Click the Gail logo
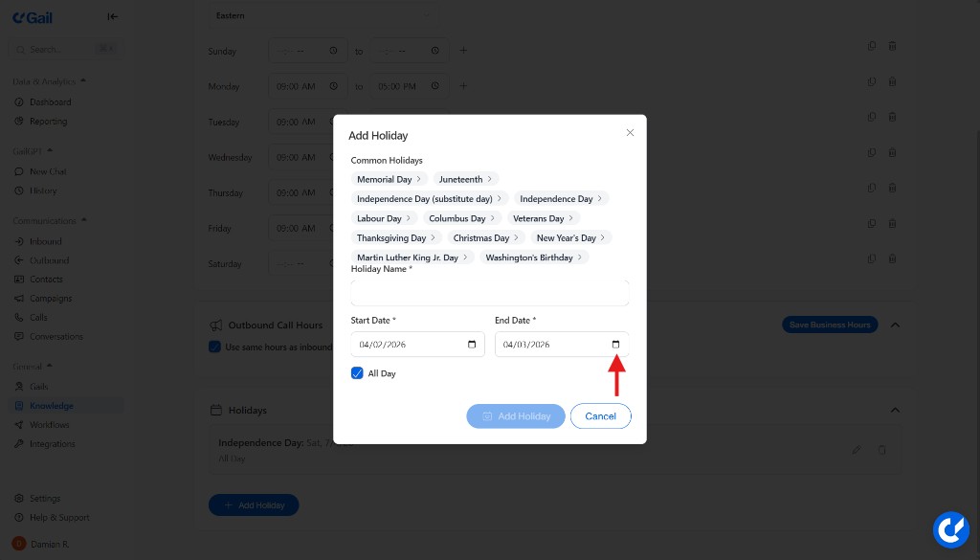 point(33,17)
